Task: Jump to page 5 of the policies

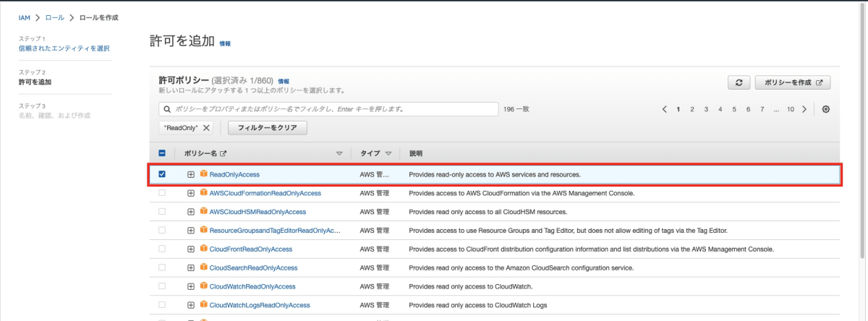Action: (x=734, y=109)
